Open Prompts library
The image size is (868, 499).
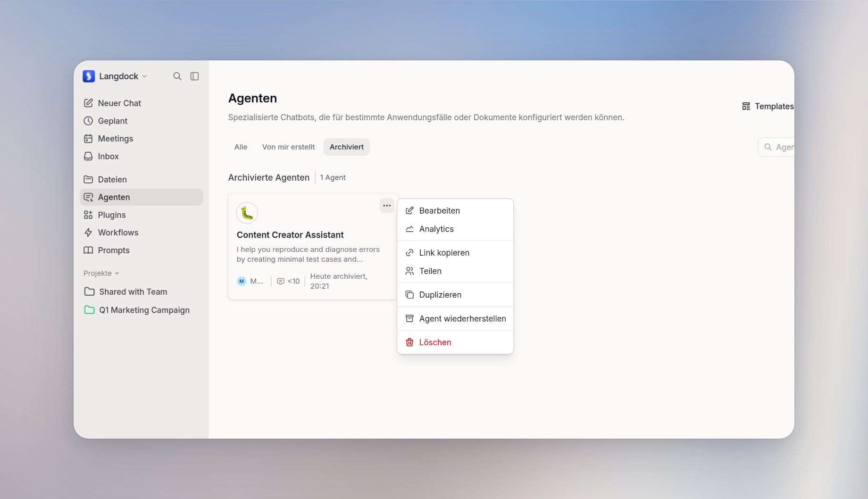141,250
